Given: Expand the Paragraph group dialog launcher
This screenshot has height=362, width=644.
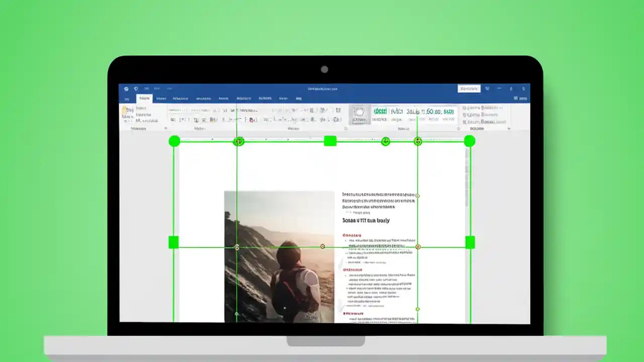Looking at the screenshot, I should (346, 129).
